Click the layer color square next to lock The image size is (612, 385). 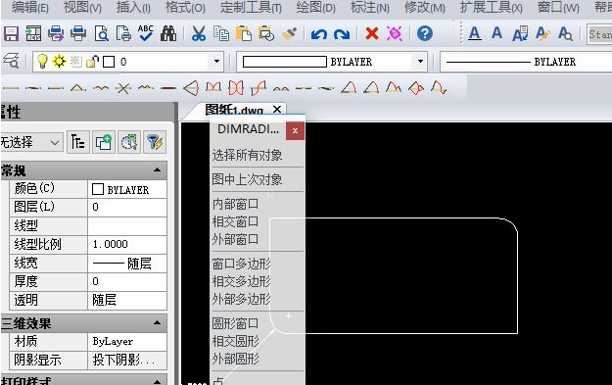109,62
